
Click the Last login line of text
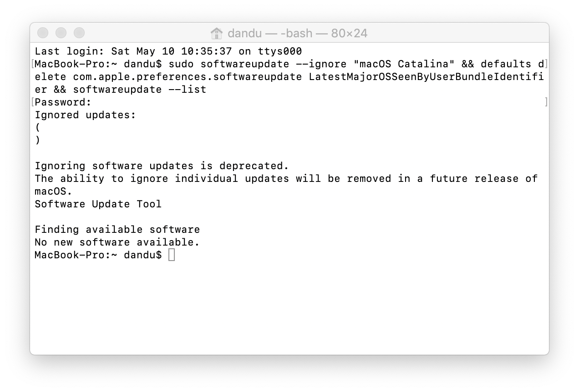click(168, 51)
